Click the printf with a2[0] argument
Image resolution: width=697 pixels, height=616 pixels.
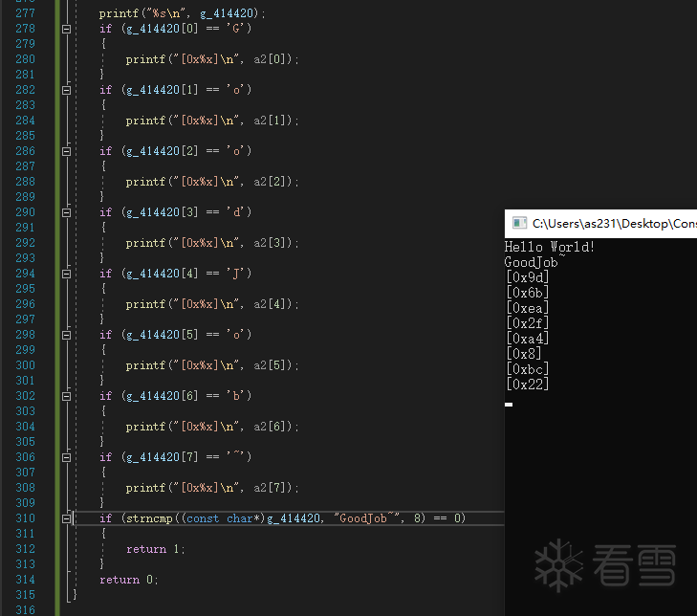(212, 59)
